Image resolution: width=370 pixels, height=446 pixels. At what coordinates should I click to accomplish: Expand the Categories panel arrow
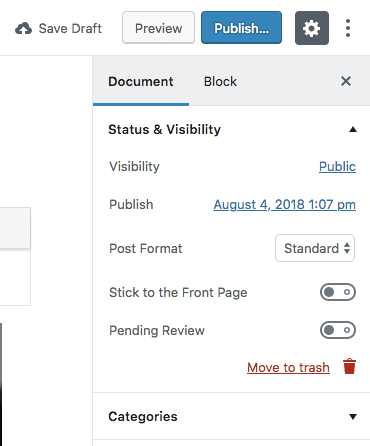tap(353, 416)
